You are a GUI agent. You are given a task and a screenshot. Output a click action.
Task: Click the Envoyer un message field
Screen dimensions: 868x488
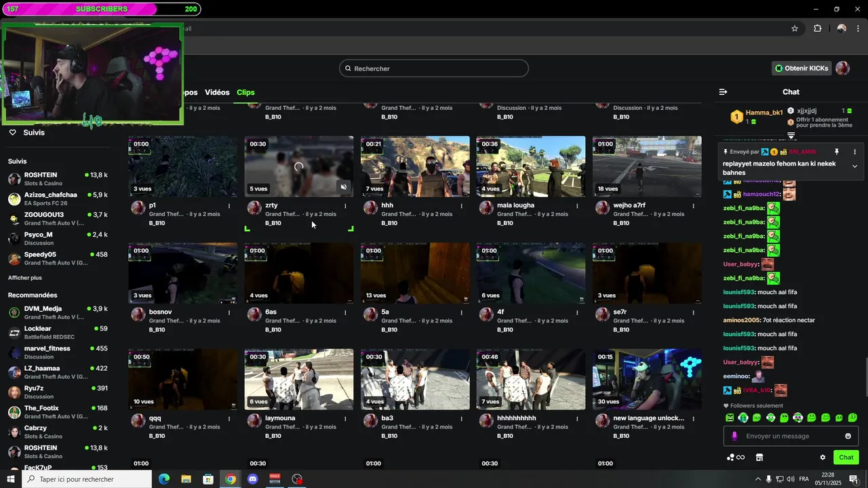click(x=791, y=436)
